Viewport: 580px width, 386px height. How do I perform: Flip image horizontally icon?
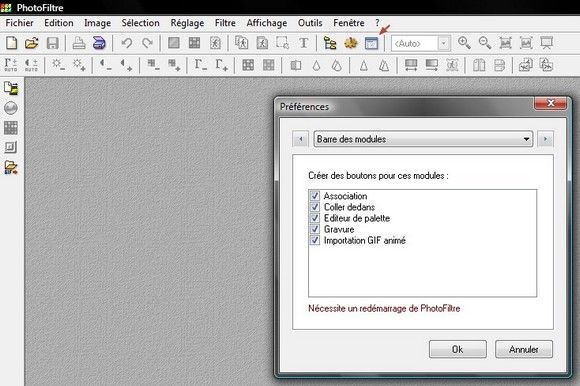(479, 66)
